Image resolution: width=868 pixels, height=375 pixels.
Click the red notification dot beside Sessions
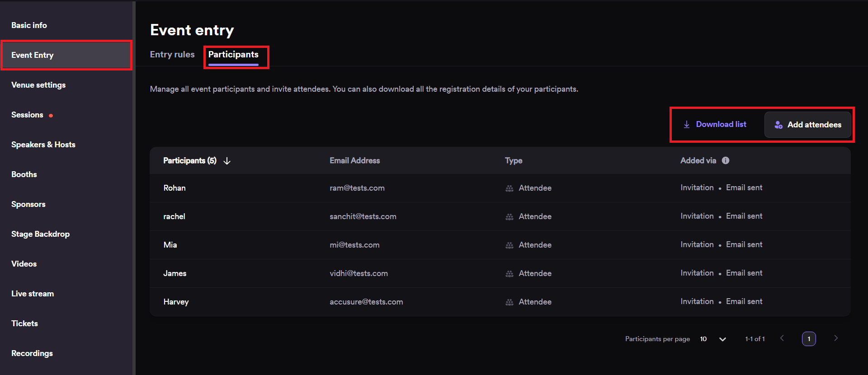click(x=51, y=116)
